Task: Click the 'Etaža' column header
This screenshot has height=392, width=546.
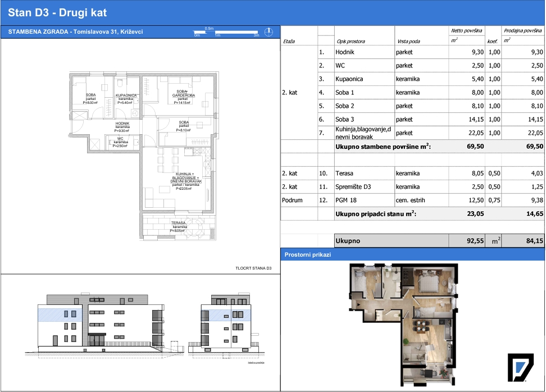Action: pyautogui.click(x=289, y=42)
